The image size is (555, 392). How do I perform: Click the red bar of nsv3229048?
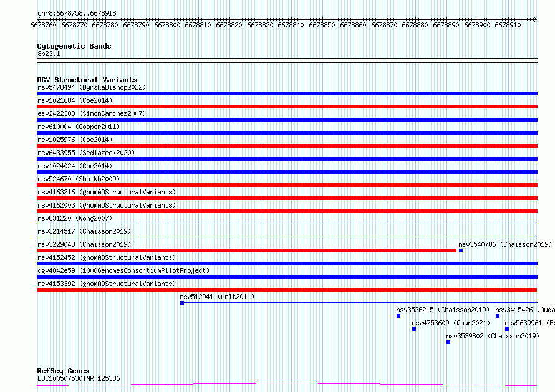247,251
